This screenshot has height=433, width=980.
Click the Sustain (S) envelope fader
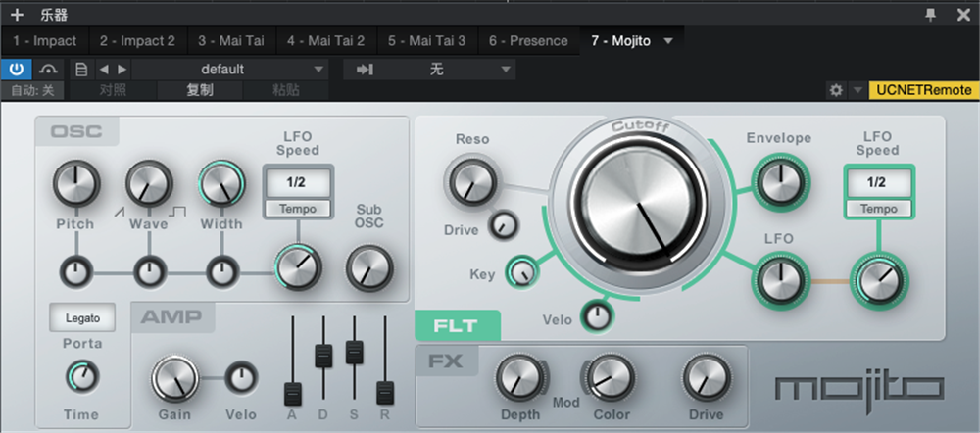pyautogui.click(x=355, y=352)
